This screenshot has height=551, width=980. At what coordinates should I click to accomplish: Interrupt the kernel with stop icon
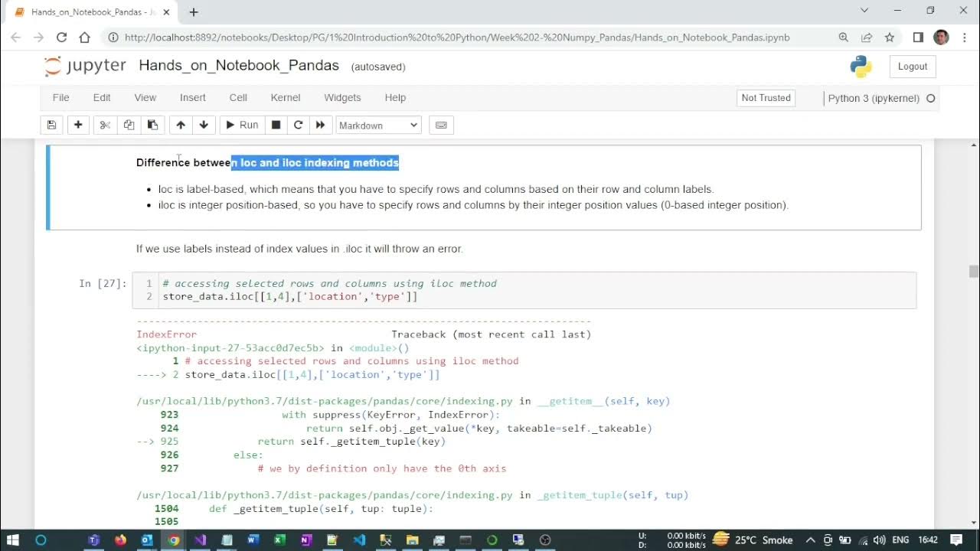(x=276, y=125)
